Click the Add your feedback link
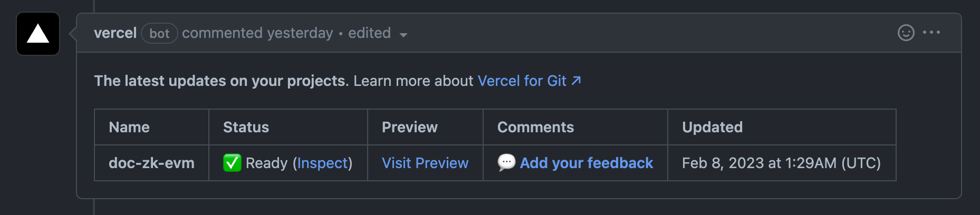This screenshot has width=980, height=215. click(x=587, y=163)
